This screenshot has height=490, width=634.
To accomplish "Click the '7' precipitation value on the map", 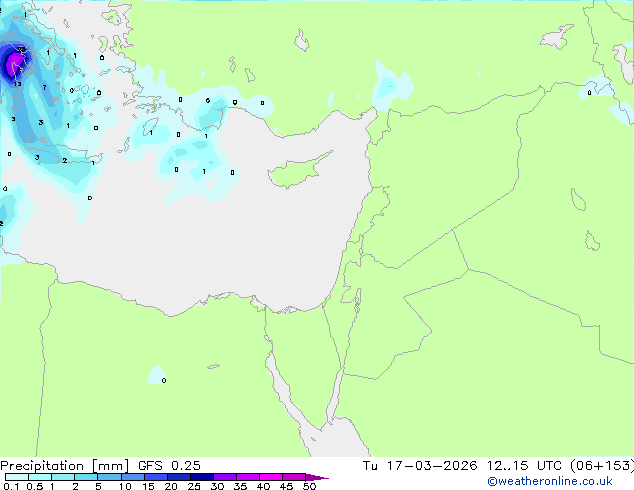I will point(44,87).
